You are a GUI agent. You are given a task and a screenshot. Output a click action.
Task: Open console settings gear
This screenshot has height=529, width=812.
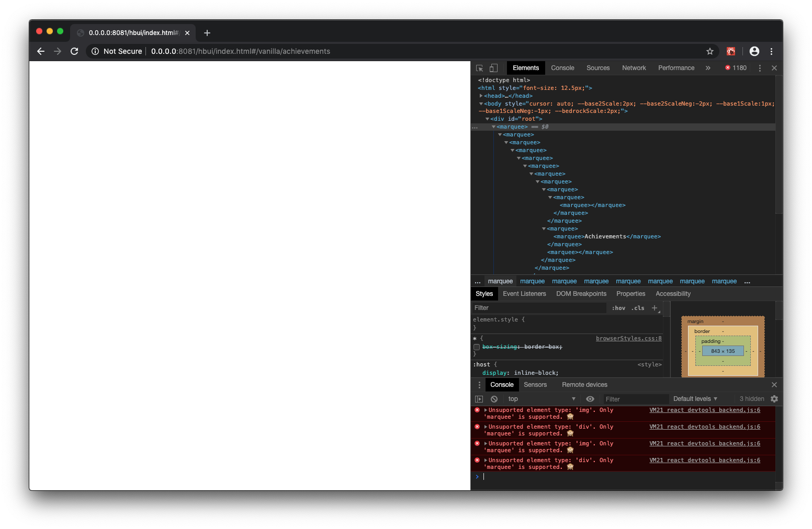(x=774, y=399)
